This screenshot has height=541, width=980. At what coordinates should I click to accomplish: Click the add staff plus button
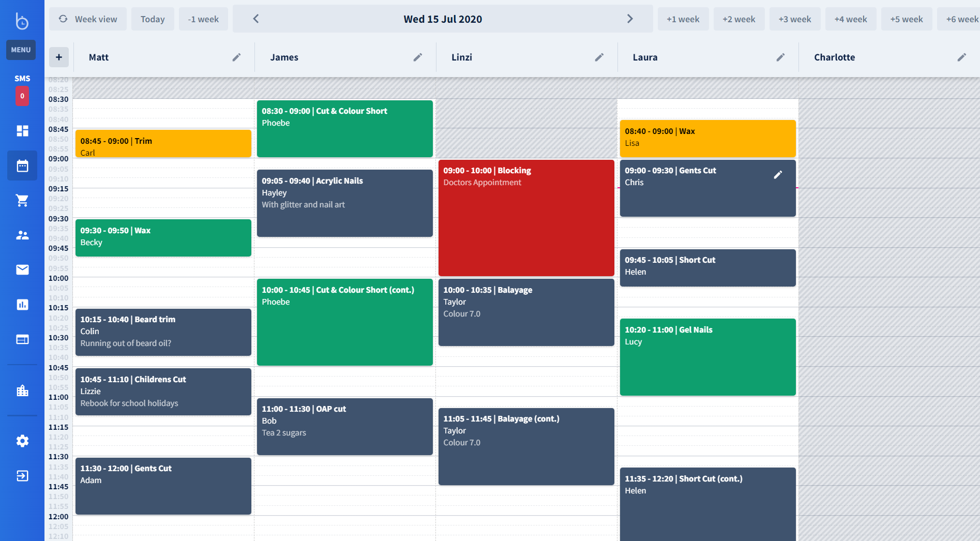pos(59,57)
